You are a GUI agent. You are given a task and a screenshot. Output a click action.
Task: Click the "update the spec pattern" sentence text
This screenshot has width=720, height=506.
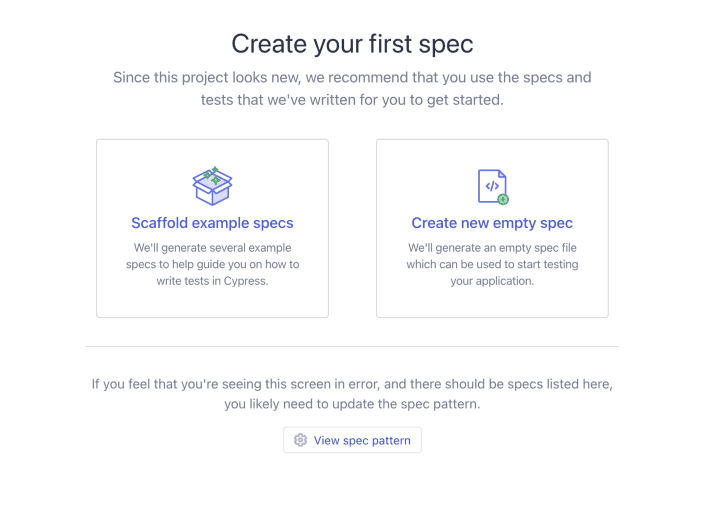click(x=352, y=404)
